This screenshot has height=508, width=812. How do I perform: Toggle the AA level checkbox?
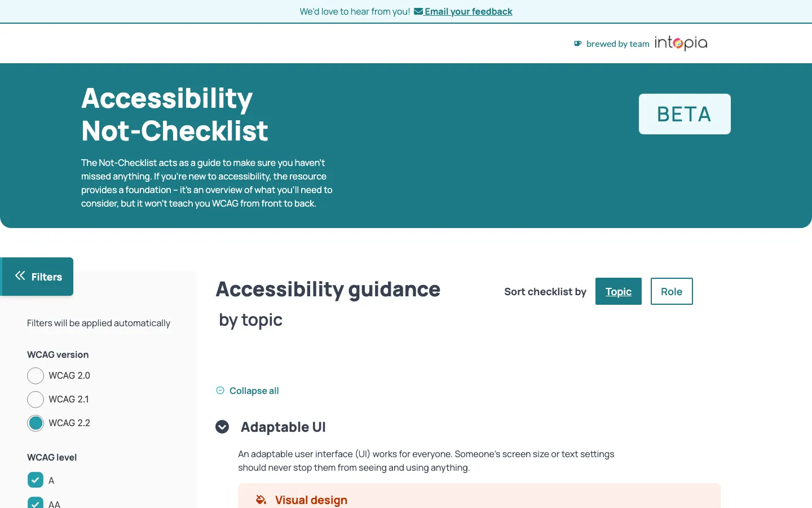(36, 503)
